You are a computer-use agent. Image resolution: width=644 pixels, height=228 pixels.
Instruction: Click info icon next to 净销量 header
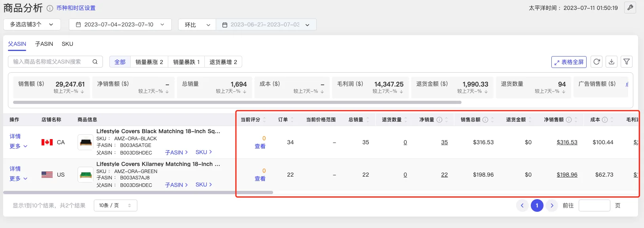(x=439, y=120)
